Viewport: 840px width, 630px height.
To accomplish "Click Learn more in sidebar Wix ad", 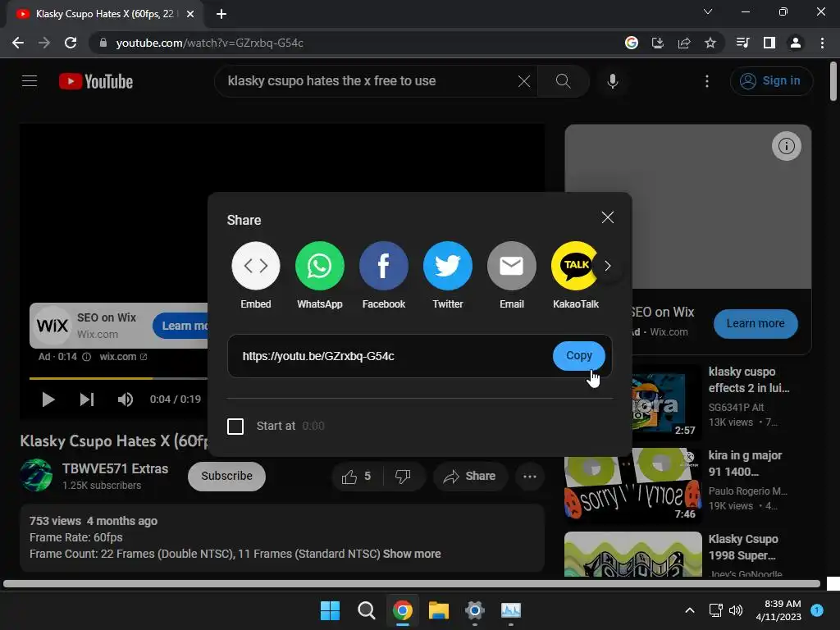I will coord(756,323).
